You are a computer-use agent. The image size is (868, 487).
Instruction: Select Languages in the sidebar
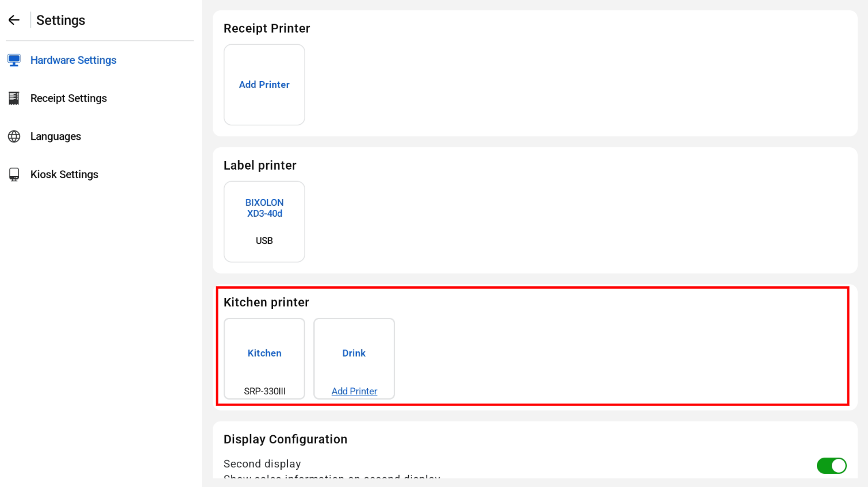(x=56, y=136)
